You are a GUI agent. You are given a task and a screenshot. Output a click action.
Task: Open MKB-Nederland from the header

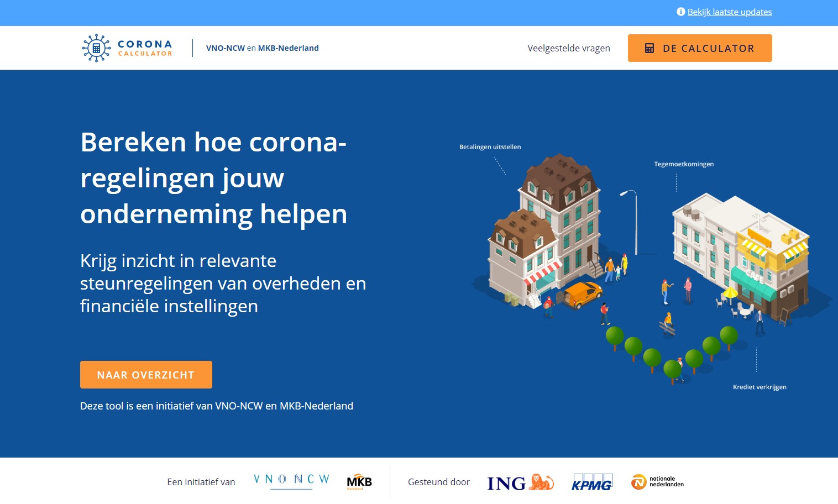click(288, 48)
